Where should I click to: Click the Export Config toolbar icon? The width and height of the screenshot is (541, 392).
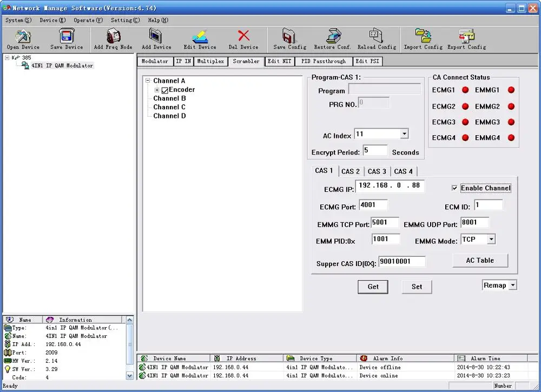(466, 37)
